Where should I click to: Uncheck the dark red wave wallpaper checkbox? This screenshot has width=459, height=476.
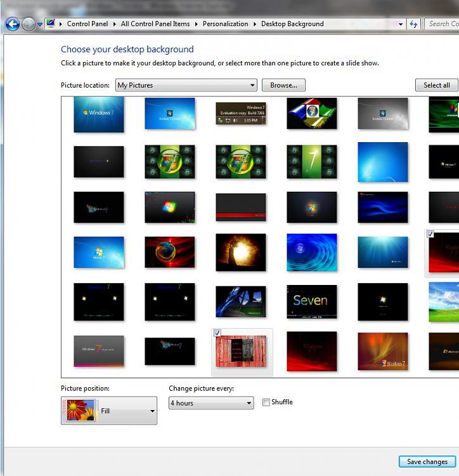(430, 234)
